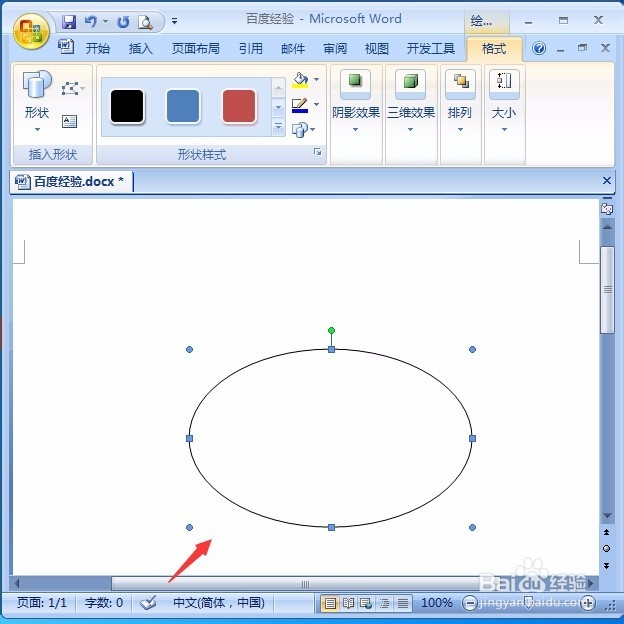
Task: Switch to the 引用 tab
Action: tap(251, 49)
